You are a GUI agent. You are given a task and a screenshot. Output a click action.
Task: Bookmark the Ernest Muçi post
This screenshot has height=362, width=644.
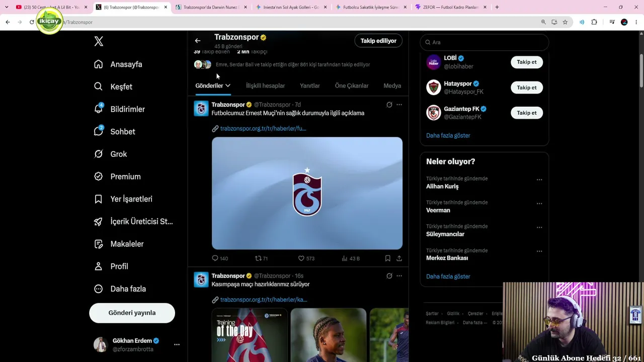pyautogui.click(x=387, y=258)
